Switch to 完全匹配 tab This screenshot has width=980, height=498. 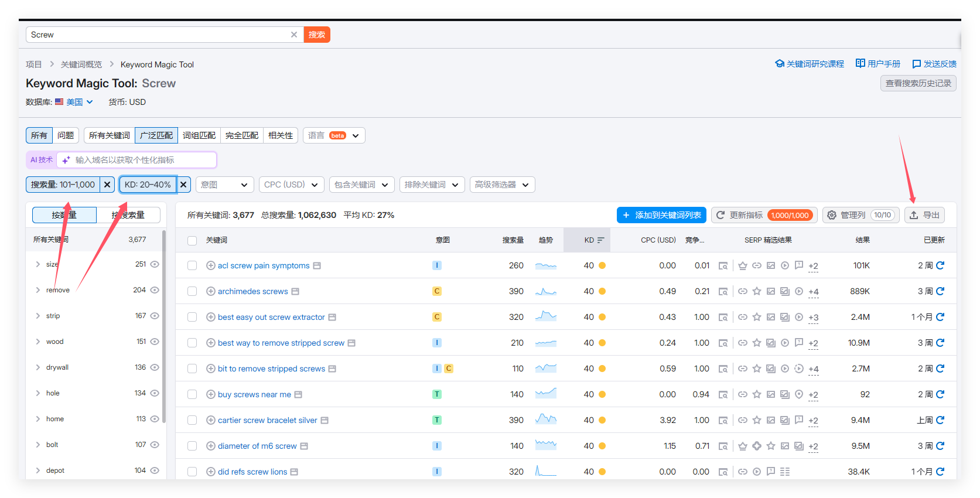coord(242,135)
